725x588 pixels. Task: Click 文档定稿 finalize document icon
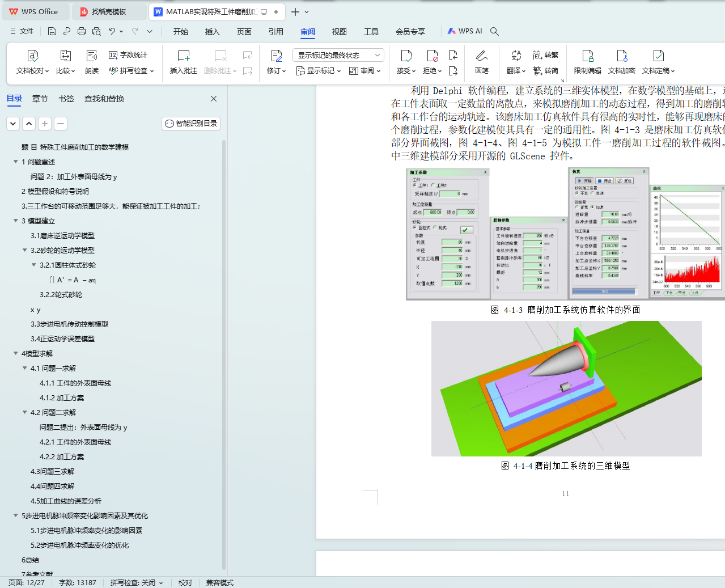point(658,56)
